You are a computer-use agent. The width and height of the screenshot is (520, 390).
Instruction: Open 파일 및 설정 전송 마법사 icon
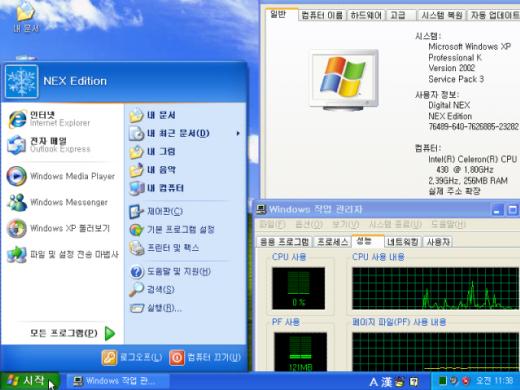tap(17, 254)
